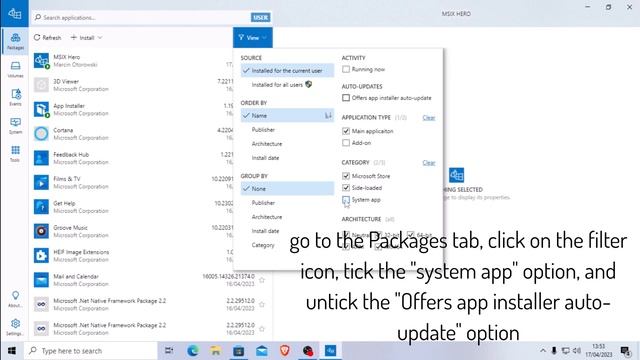Open the System sidebar tab
This screenshot has width=640, height=360.
coord(15,126)
